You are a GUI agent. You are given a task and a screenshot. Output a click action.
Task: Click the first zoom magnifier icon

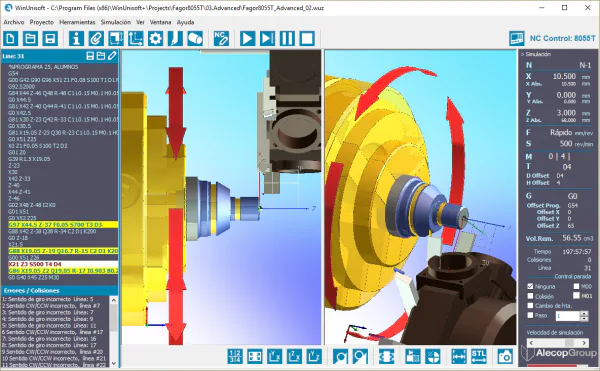pyautogui.click(x=340, y=356)
